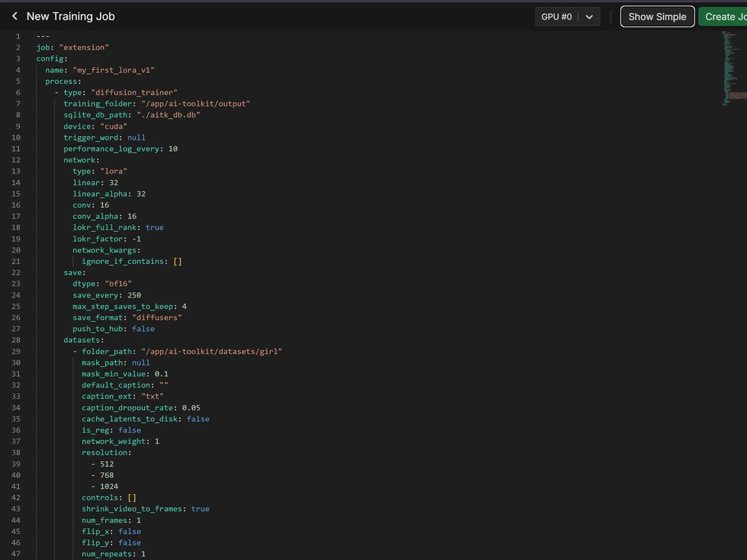Click the training_folder path value

click(195, 104)
